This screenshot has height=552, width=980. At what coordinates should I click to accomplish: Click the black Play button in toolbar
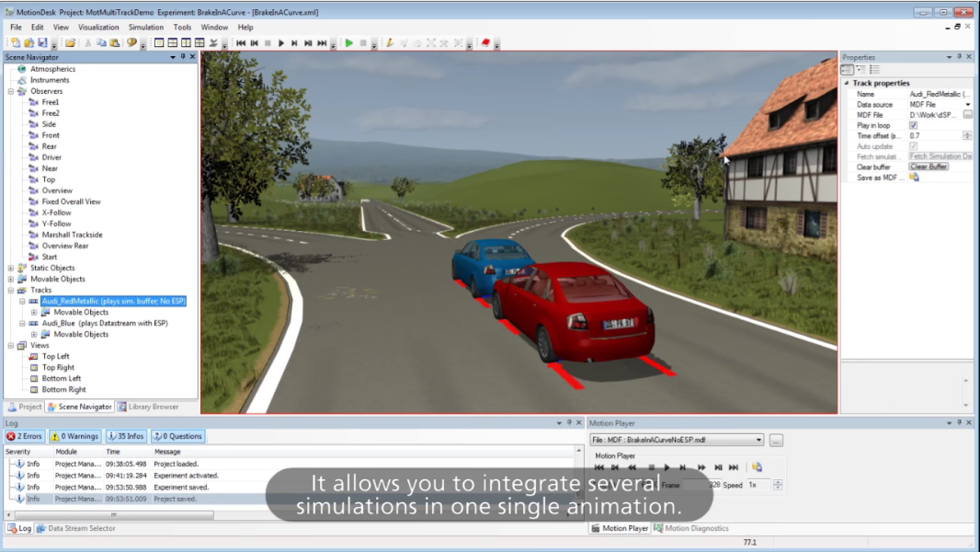pyautogui.click(x=281, y=43)
